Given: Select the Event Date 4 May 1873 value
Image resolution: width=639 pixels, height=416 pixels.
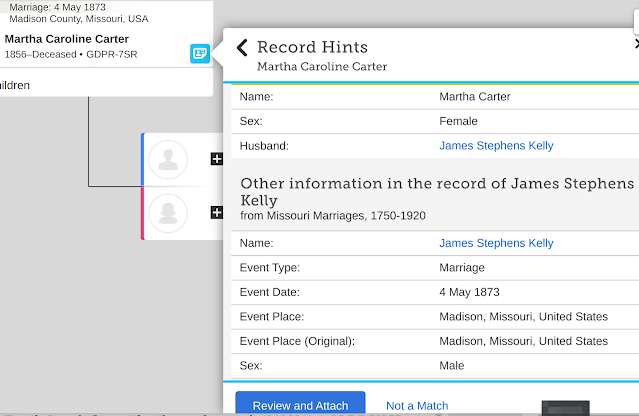Looking at the screenshot, I should [x=470, y=292].
